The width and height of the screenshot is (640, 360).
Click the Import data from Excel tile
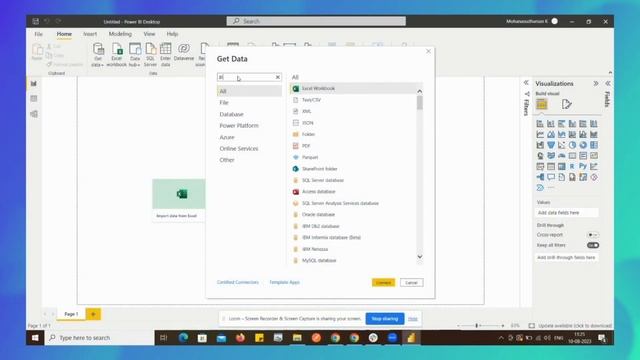coord(178,200)
